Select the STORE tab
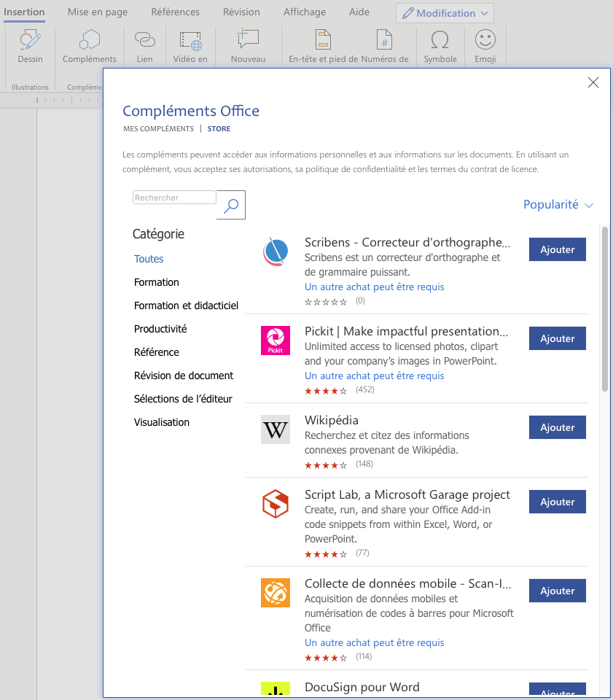613x700 pixels. point(219,128)
